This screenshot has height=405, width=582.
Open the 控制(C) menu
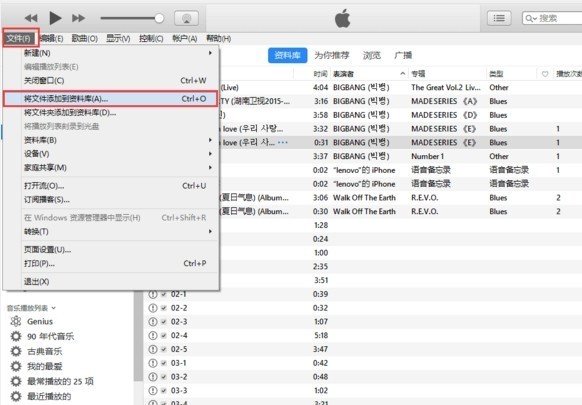151,38
